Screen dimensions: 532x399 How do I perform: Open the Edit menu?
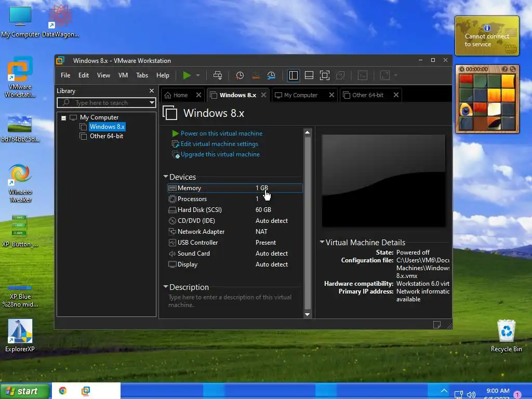point(84,75)
